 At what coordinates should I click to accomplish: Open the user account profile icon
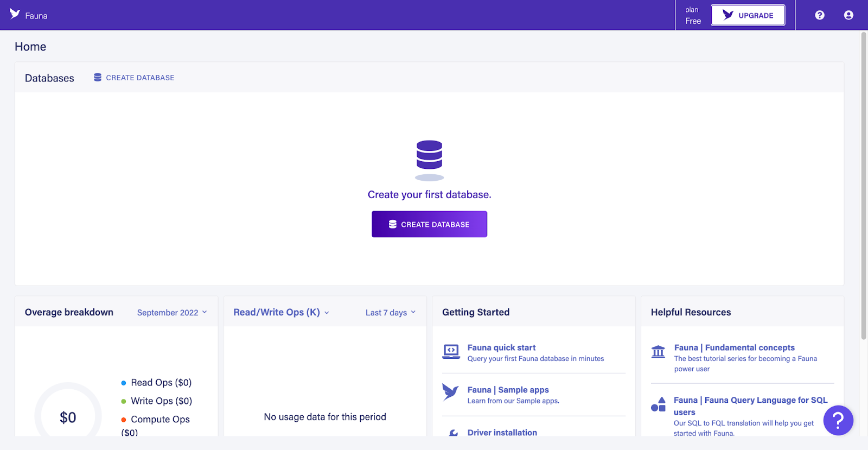pyautogui.click(x=848, y=15)
